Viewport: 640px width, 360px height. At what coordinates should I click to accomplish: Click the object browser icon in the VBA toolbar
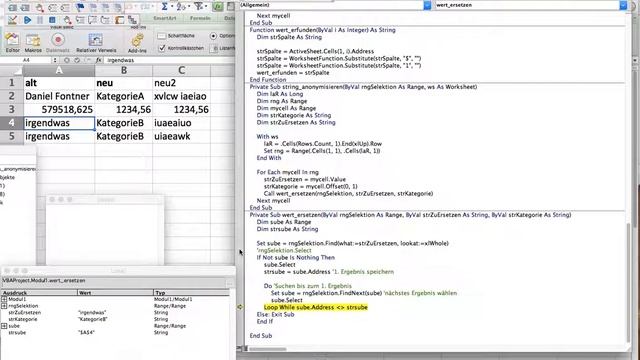(x=132, y=20)
